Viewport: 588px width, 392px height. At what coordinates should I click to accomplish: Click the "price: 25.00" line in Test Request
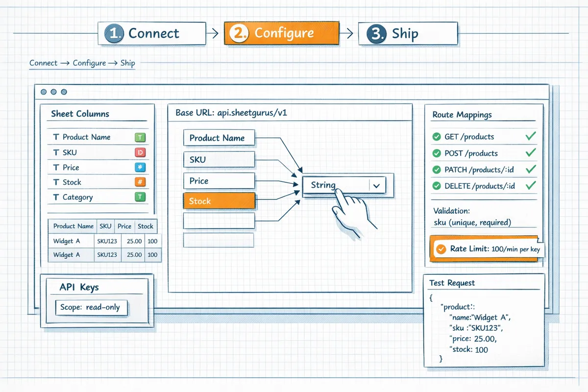point(472,339)
